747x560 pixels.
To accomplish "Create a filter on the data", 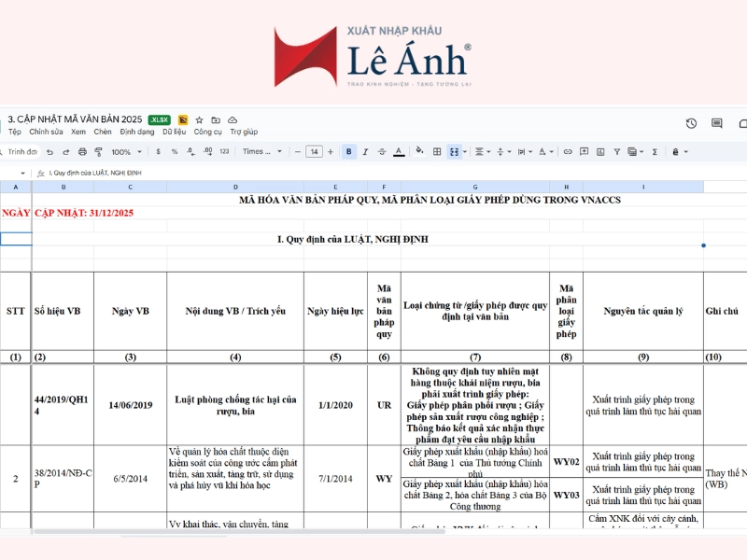I will point(616,149).
